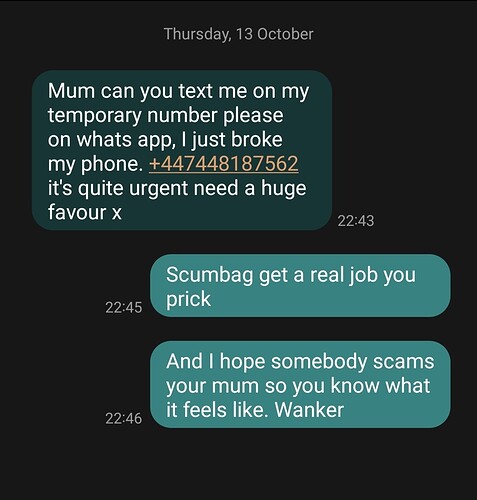The height and width of the screenshot is (500, 477).
Task: Click the word 'prick' in the second bubble
Action: tap(188, 300)
